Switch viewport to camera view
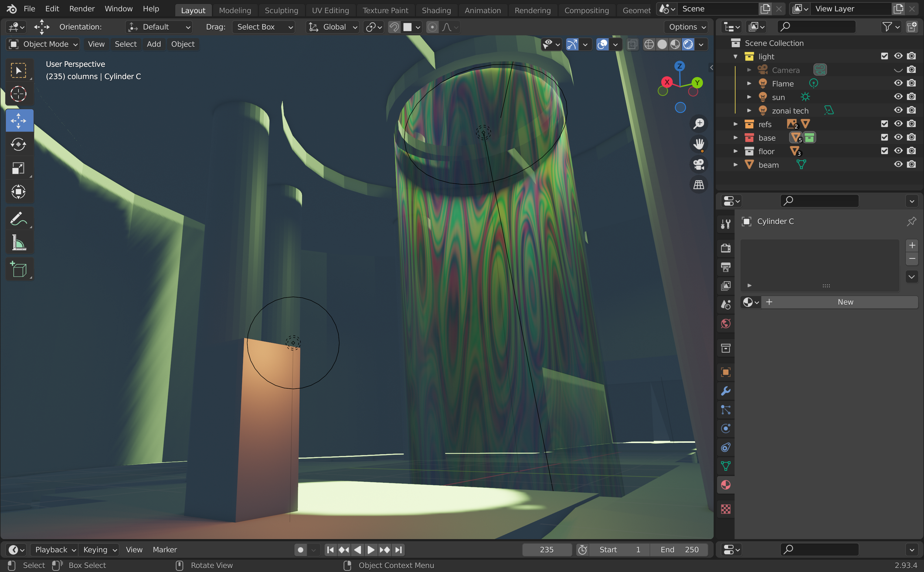Viewport: 924px width, 572px height. tap(699, 165)
